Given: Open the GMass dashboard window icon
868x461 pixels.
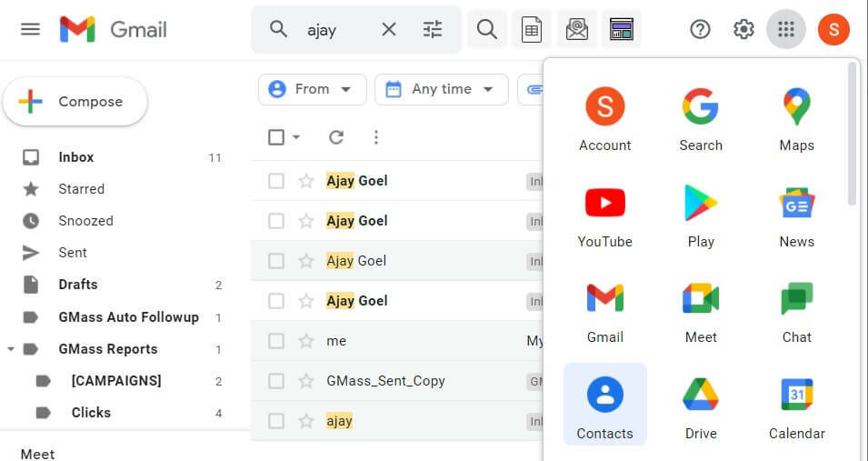Looking at the screenshot, I should click(621, 29).
